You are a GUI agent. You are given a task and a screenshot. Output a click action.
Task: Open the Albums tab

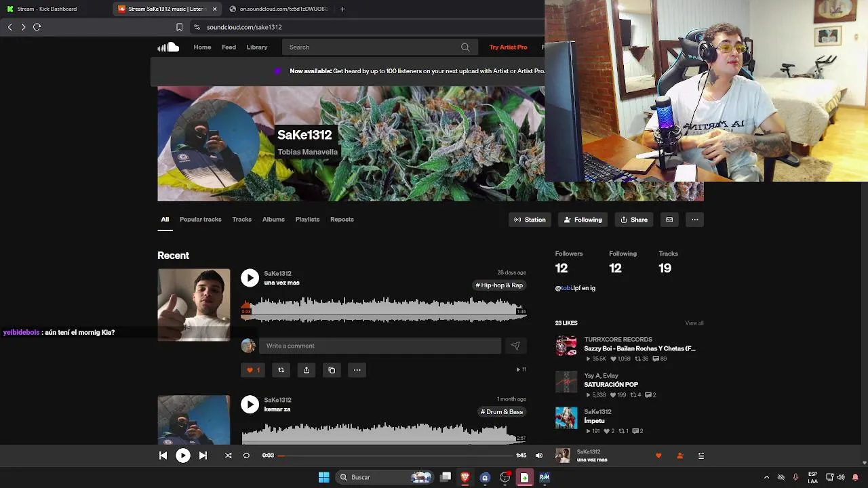click(x=273, y=220)
